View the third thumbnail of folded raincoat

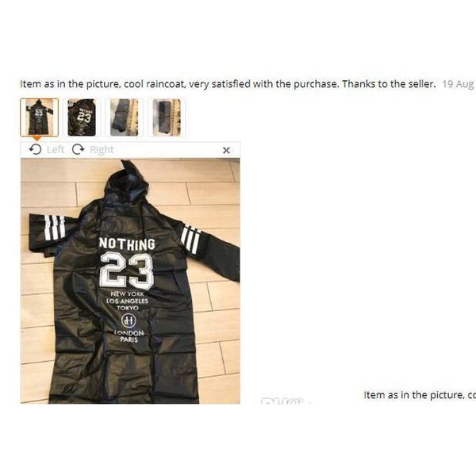click(125, 117)
